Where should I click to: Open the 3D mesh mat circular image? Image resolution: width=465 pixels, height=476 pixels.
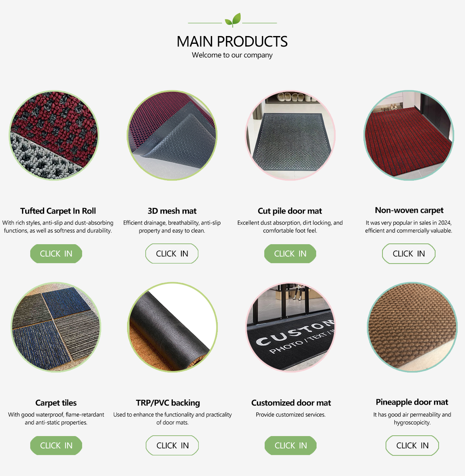pos(172,136)
